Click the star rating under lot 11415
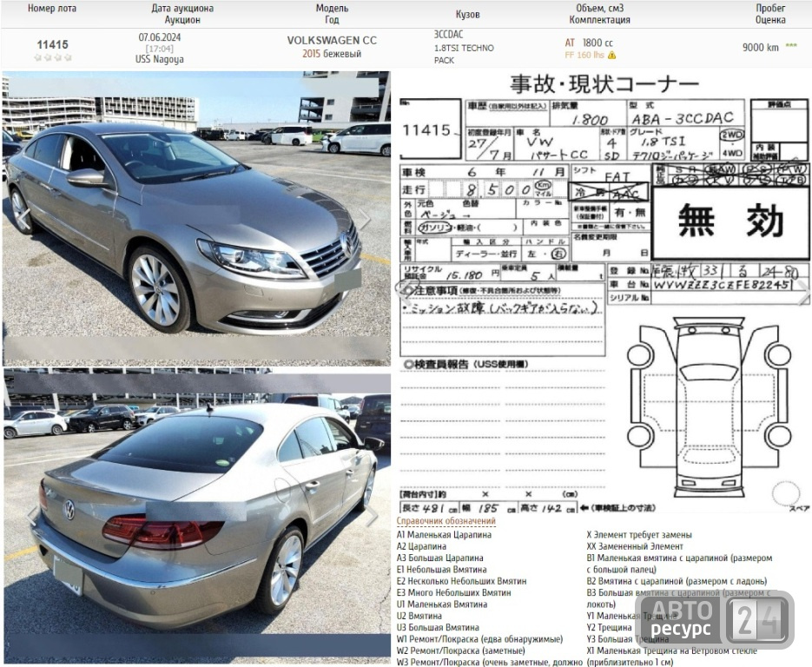The width and height of the screenshot is (812, 667). coord(53,57)
